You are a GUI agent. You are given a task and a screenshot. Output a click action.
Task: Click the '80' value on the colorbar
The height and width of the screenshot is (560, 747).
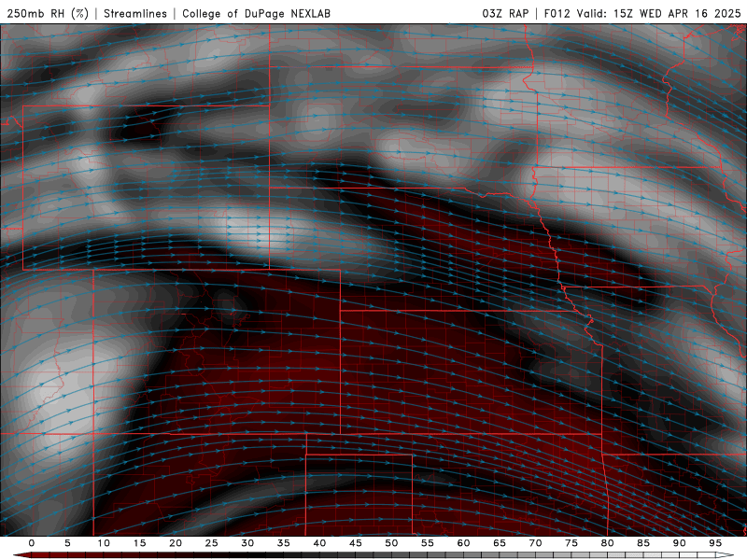[608, 543]
